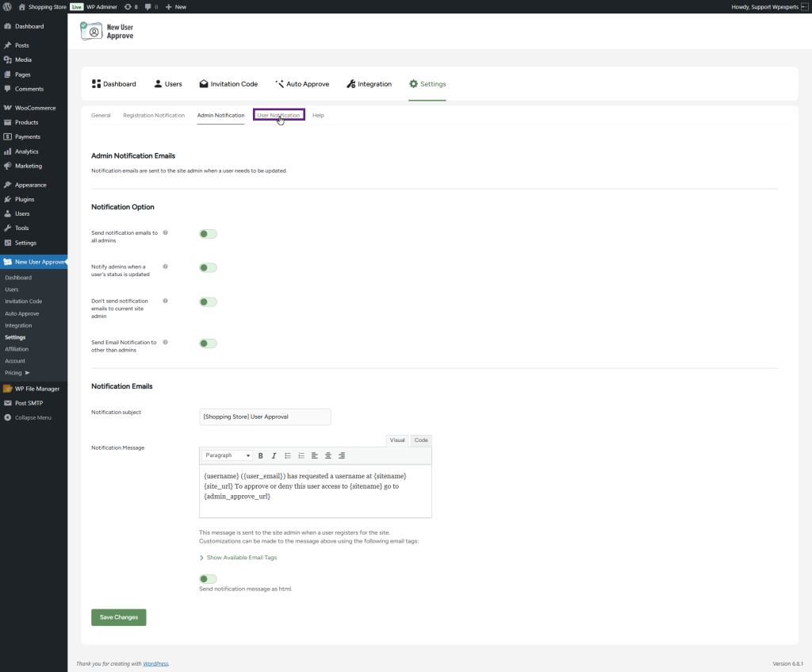Click the New User Approve logo
The width and height of the screenshot is (812, 672).
pos(107,31)
